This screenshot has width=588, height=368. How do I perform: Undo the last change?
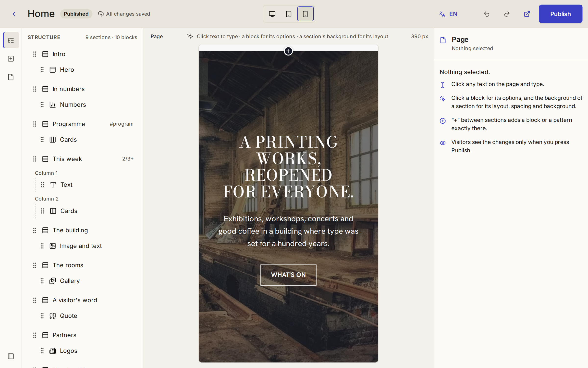[487, 14]
